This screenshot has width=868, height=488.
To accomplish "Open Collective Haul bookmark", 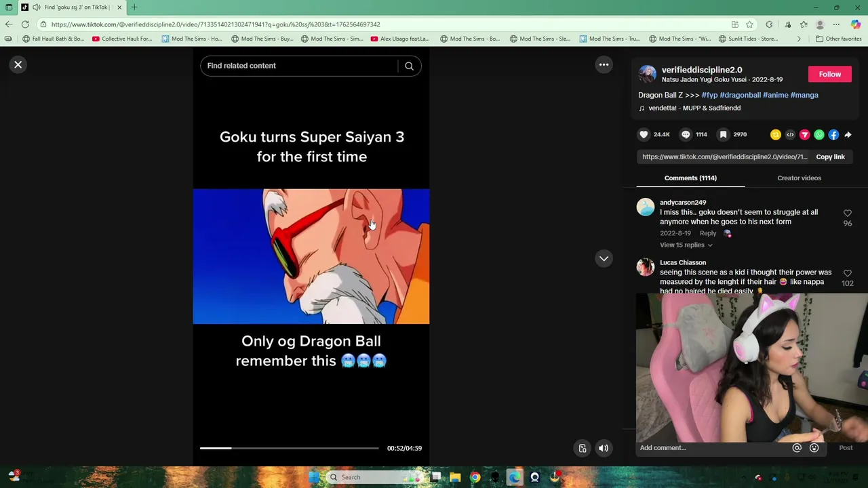I will (122, 39).
